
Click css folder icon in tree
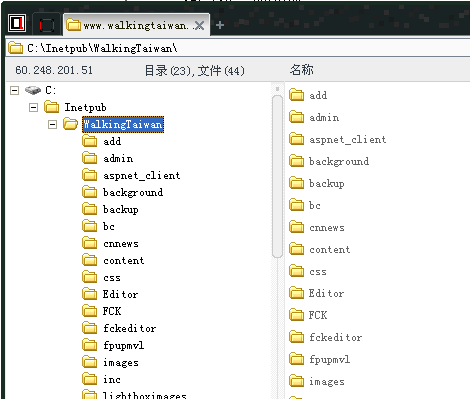coord(90,277)
